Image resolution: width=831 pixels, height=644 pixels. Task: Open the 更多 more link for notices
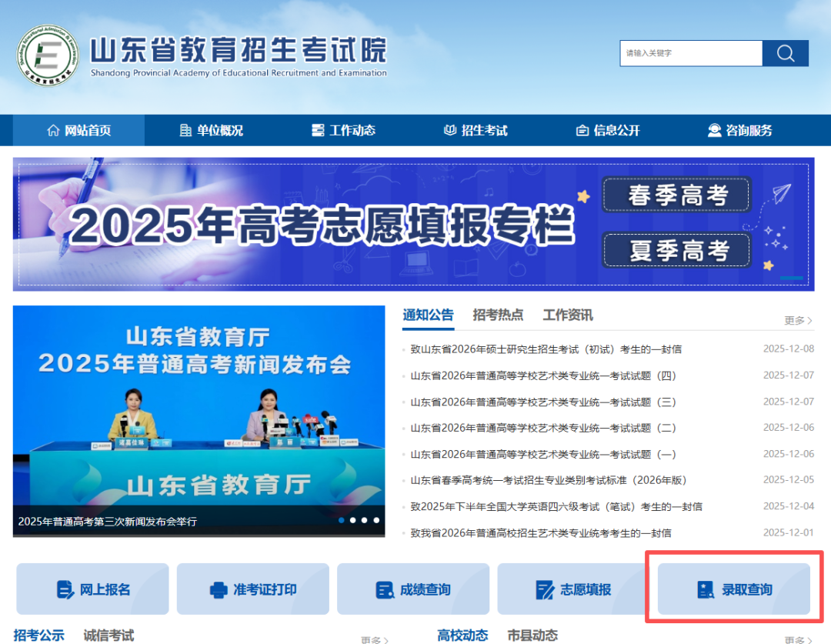point(796,320)
